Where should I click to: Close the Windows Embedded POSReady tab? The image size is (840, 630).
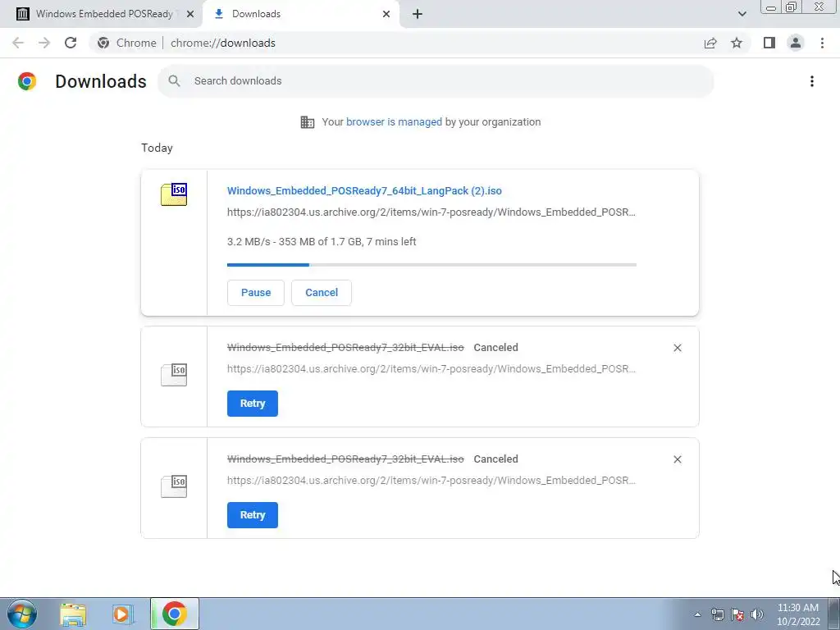190,14
